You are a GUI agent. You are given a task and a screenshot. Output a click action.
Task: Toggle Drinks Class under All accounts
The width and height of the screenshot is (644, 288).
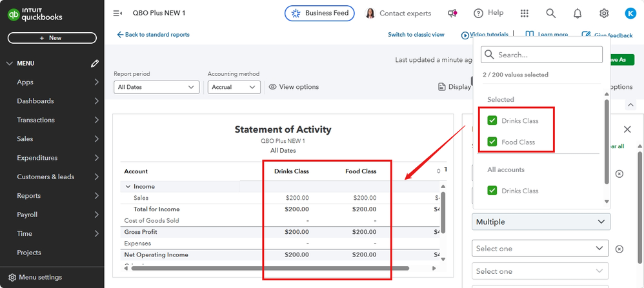pos(492,191)
